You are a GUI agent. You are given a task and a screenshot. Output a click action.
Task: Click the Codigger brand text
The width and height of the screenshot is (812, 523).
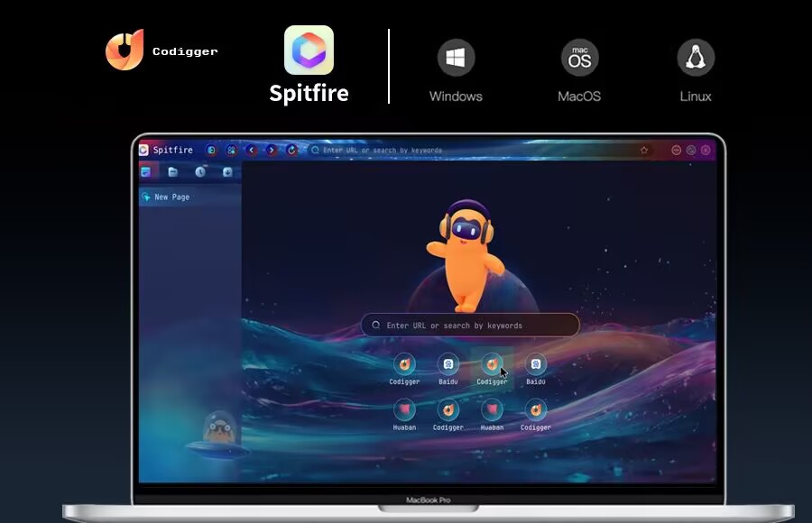tap(185, 51)
